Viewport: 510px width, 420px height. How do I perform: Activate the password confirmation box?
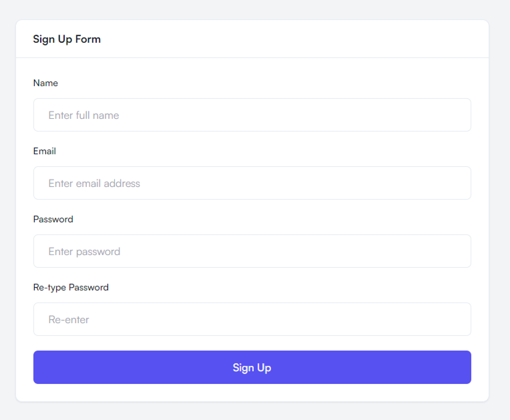[x=252, y=319]
